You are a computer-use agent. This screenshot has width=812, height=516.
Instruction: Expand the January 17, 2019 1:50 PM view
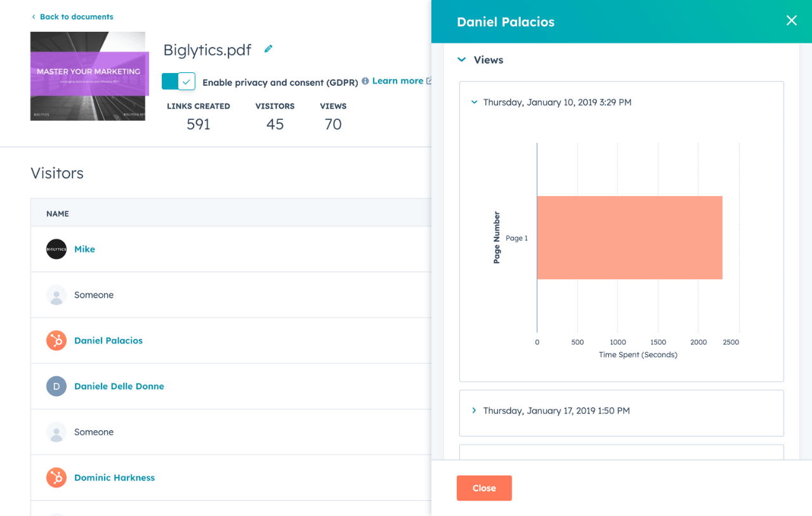[x=474, y=411]
